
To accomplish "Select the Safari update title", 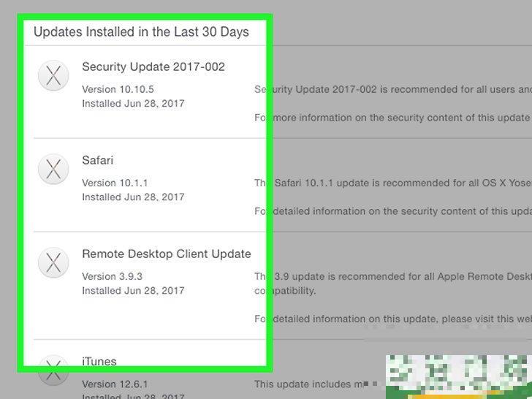I will [x=98, y=160].
